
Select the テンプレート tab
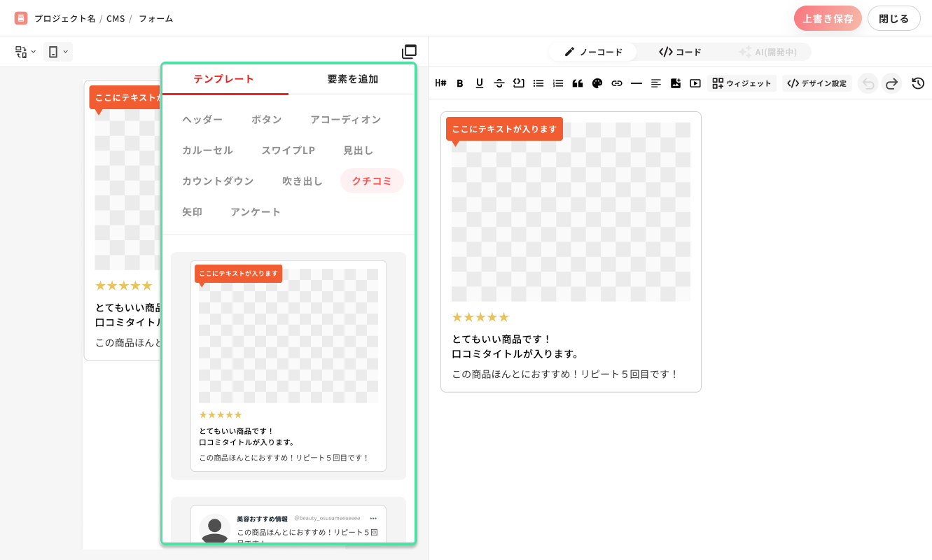click(x=224, y=79)
